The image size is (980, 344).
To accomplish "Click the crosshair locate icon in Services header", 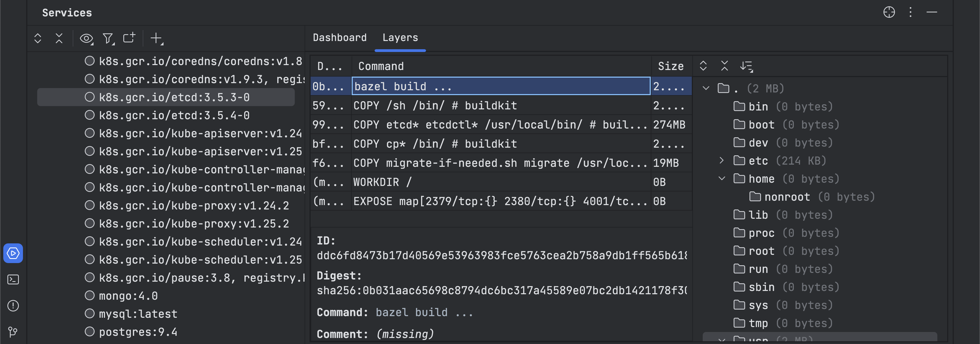I will 889,13.
